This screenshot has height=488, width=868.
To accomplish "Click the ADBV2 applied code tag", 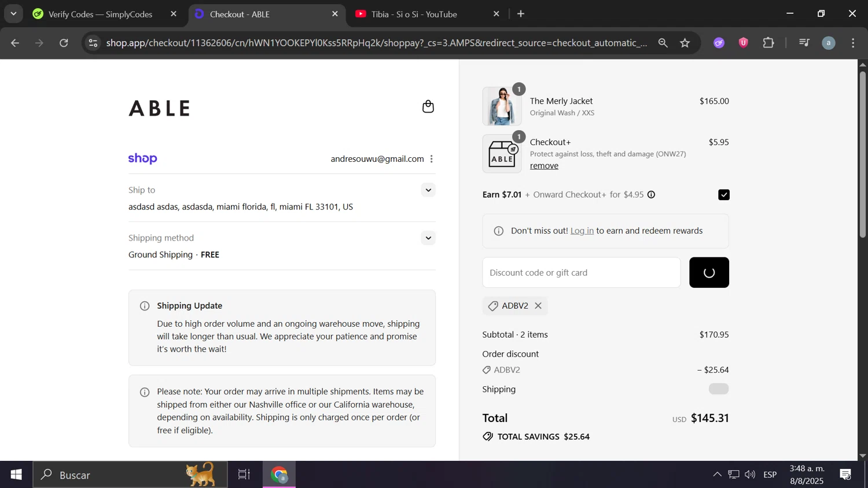I will coord(514,306).
